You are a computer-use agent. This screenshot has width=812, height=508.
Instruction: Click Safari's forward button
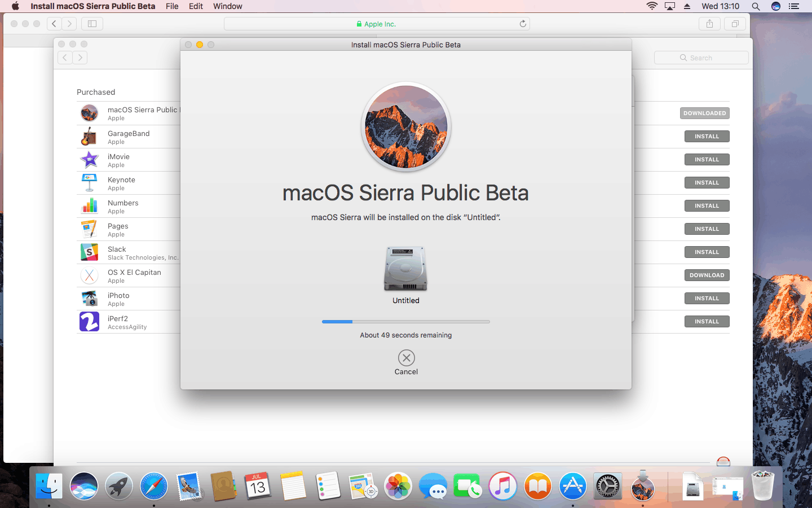tap(69, 24)
